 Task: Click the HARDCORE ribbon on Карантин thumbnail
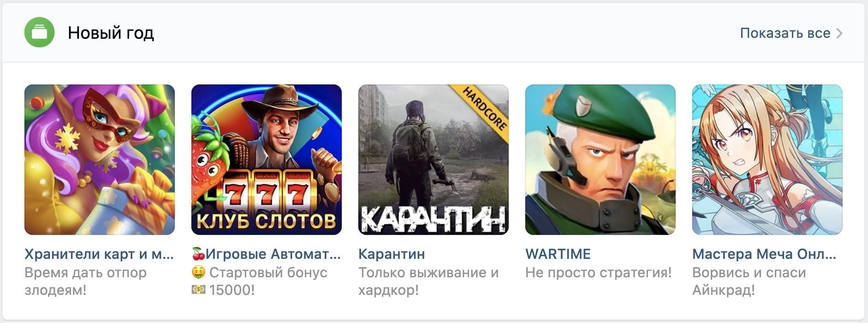(484, 108)
